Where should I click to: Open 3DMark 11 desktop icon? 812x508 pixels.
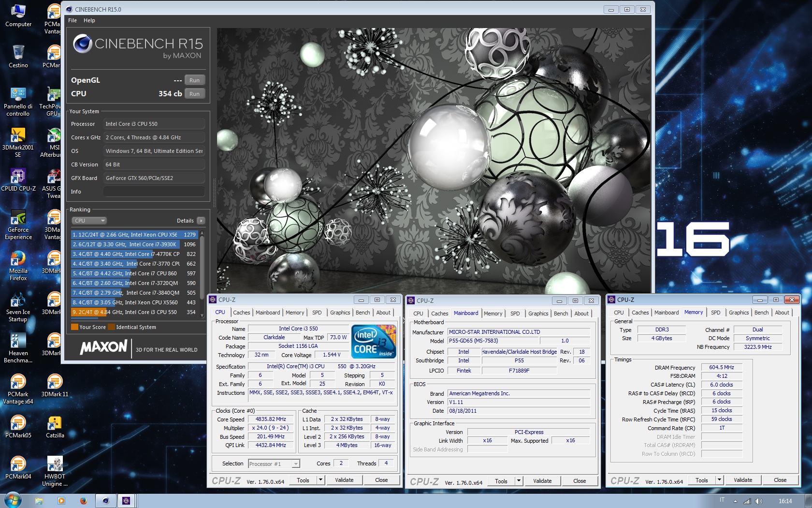55,386
